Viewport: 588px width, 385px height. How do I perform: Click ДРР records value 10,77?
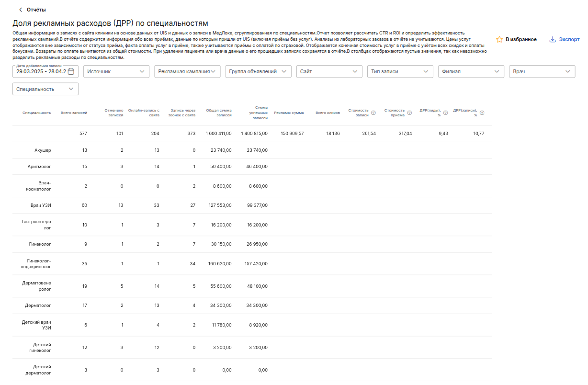(x=478, y=134)
